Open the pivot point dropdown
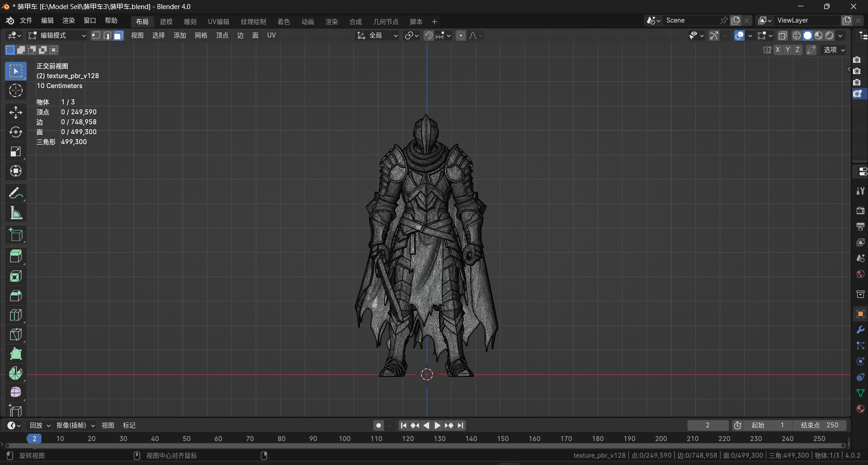Viewport: 868px width, 465px height. coord(412,35)
